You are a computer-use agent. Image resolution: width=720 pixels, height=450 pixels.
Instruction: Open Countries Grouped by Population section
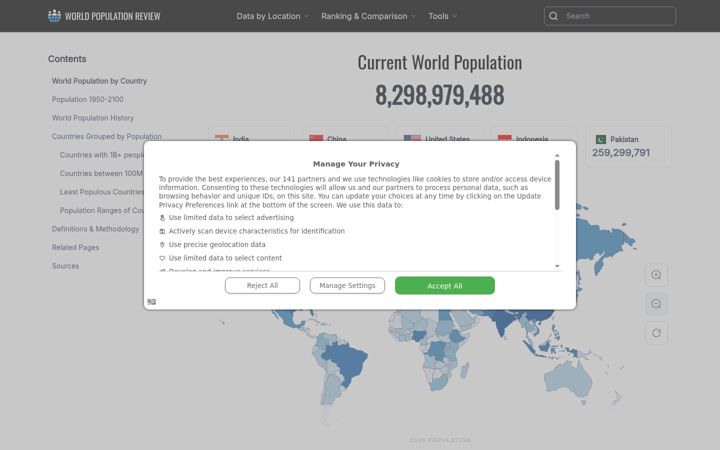tap(107, 136)
